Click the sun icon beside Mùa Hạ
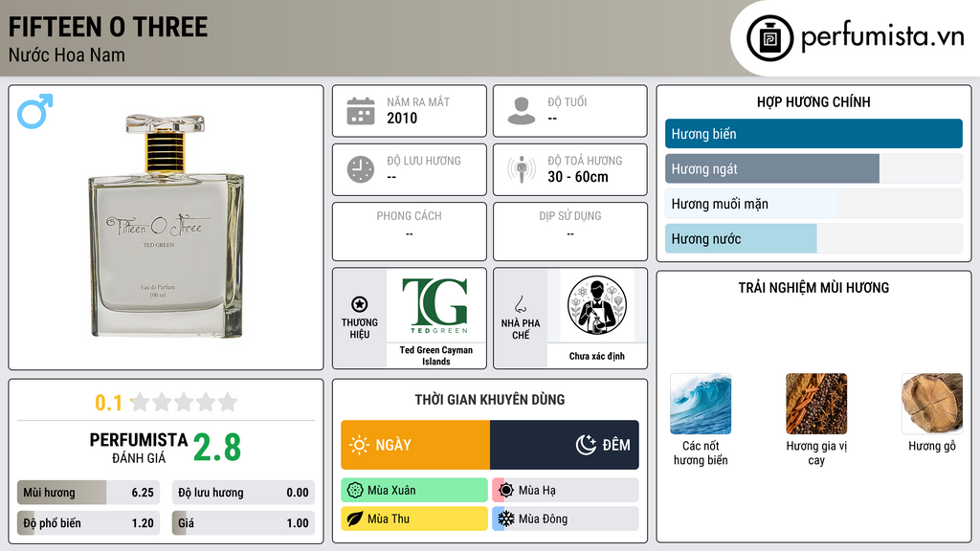This screenshot has height=551, width=980. coord(506,491)
